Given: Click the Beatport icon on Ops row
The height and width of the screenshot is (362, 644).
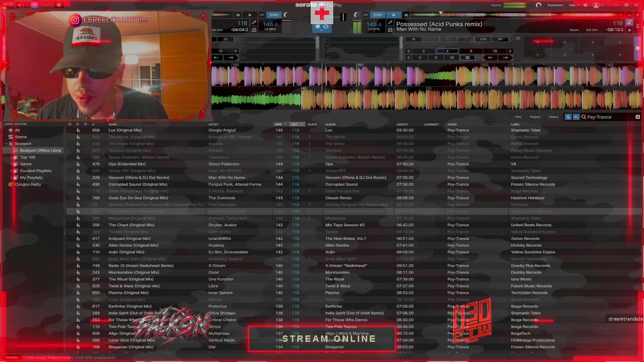Looking at the screenshot, I should click(78, 164).
